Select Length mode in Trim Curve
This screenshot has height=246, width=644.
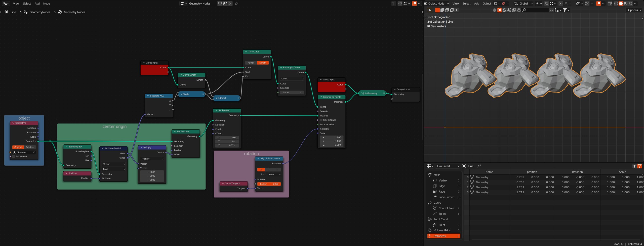tap(263, 63)
